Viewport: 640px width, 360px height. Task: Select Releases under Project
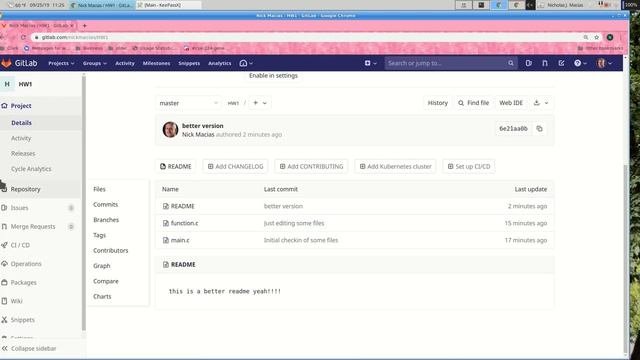(x=41, y=153)
